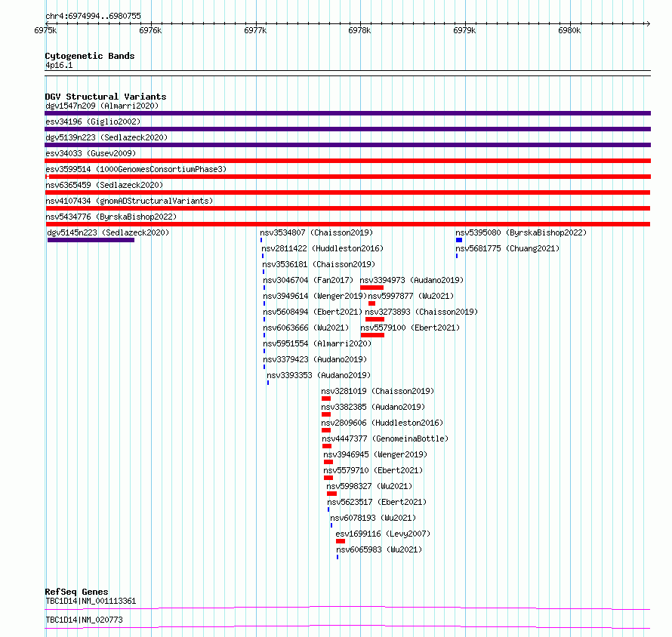Click the 6979k ruler position
Viewport: 672px width, 637px height.
pyautogui.click(x=464, y=30)
